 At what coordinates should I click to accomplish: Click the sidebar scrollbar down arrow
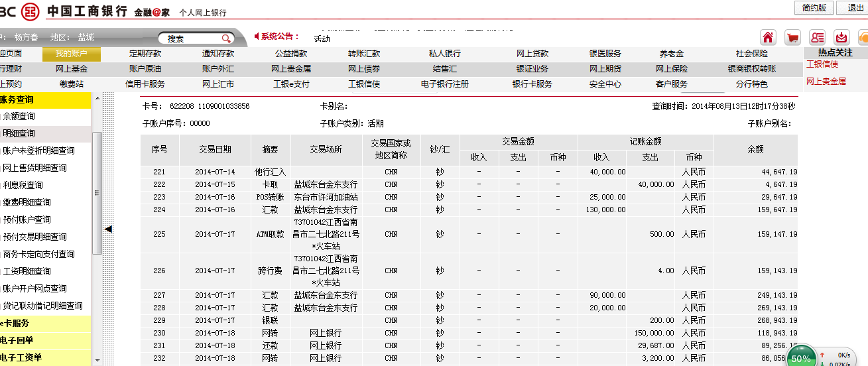point(97,360)
